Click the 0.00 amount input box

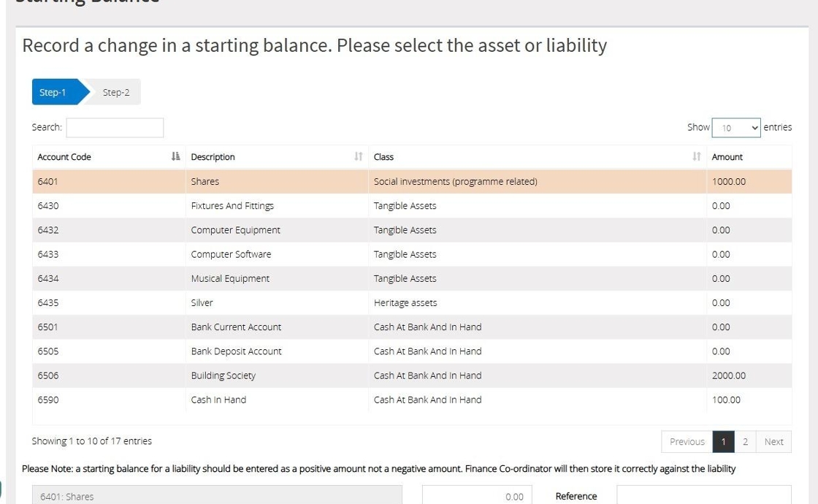pos(477,496)
